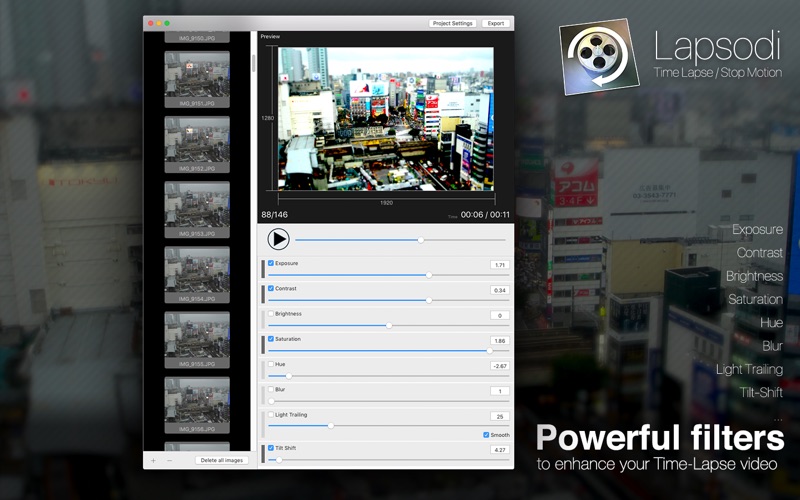Enable the Blur filter checkbox
This screenshot has height=500, width=800.
[271, 389]
